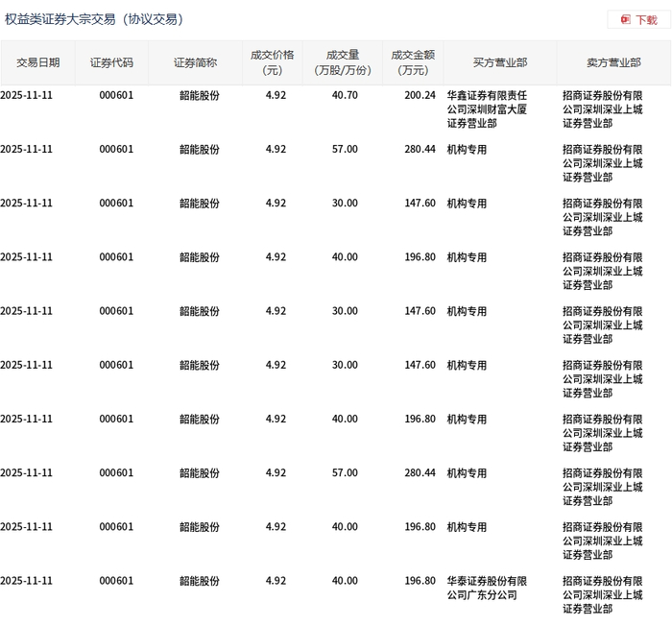
Task: Click price 4.92 in the 华鑫证券 row
Action: point(276,95)
